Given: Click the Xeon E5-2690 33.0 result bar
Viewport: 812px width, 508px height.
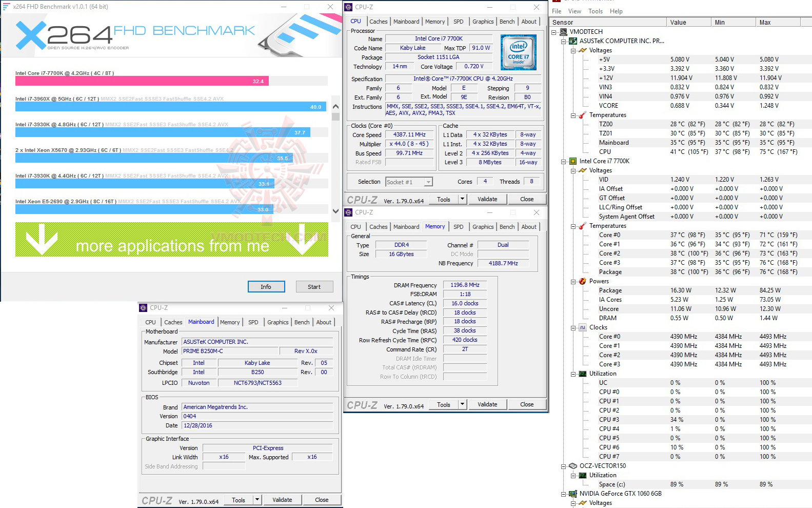Looking at the screenshot, I should point(144,209).
